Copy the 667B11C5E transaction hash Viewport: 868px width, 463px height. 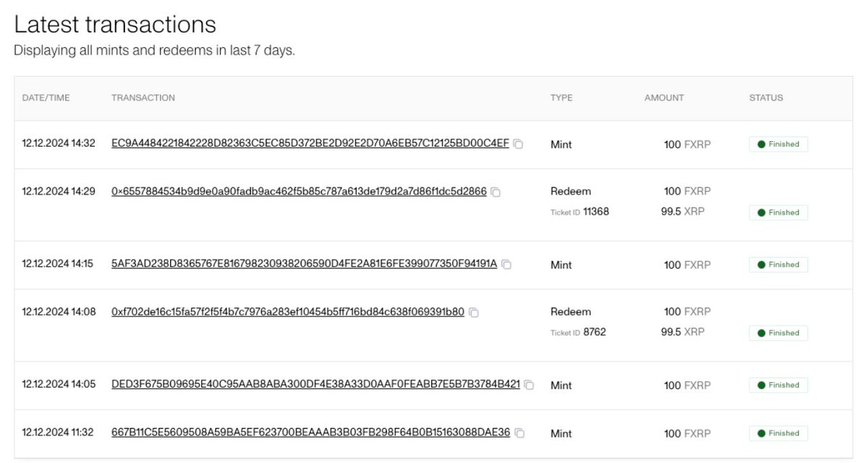coord(519,433)
